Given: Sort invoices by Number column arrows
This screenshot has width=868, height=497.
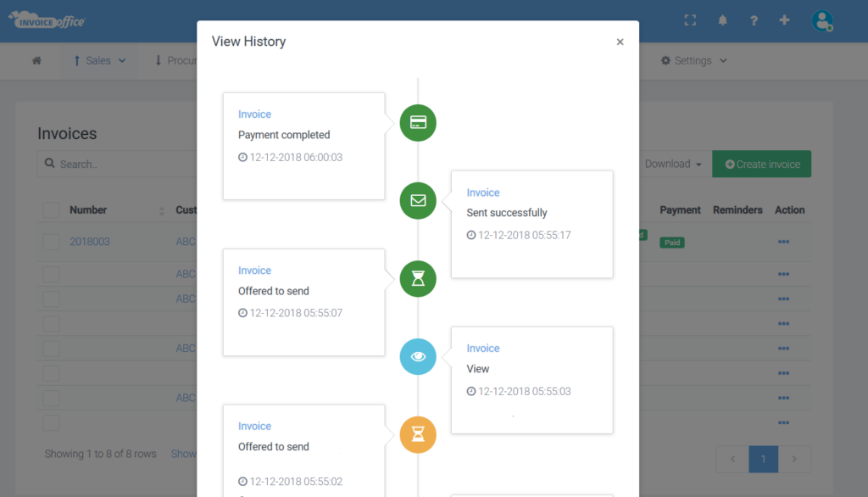Looking at the screenshot, I should coord(162,210).
